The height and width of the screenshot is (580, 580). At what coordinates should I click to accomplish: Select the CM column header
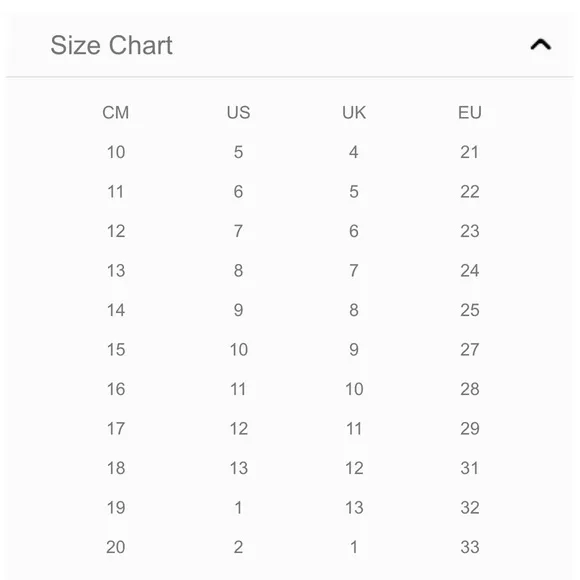point(116,112)
